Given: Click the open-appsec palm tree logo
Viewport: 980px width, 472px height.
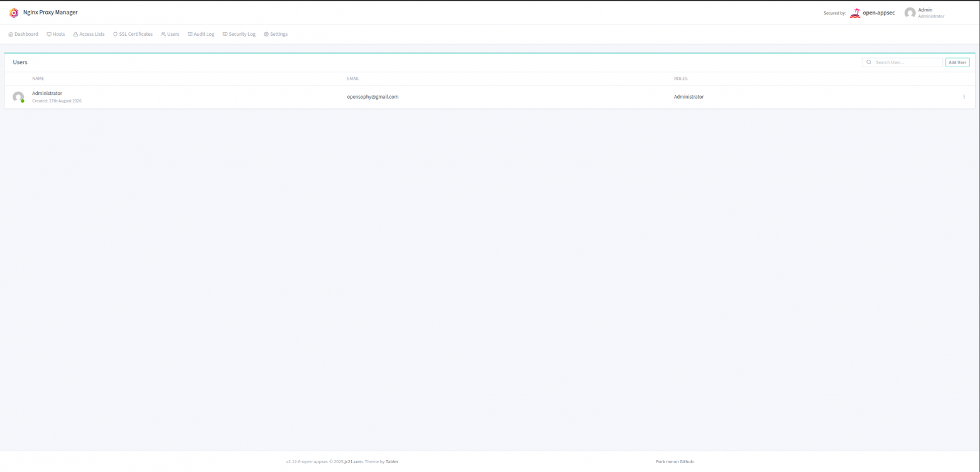Looking at the screenshot, I should point(855,13).
